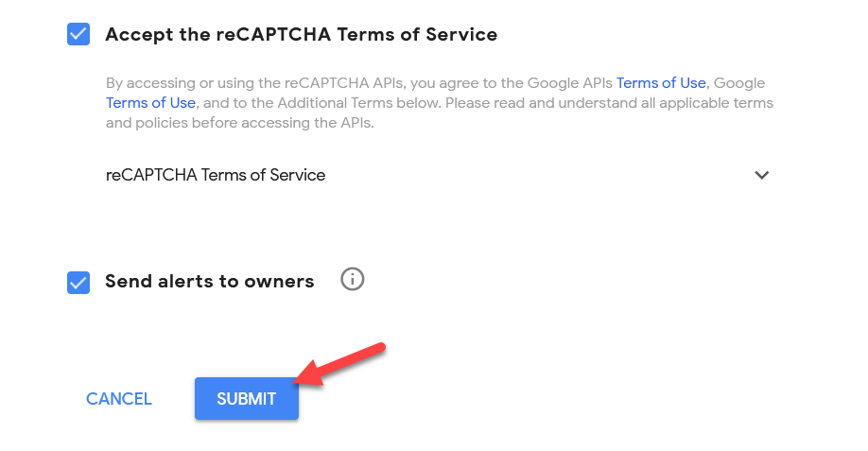Click the reCAPTCHA Terms of Service row title
868x451 pixels.
pyautogui.click(x=216, y=175)
